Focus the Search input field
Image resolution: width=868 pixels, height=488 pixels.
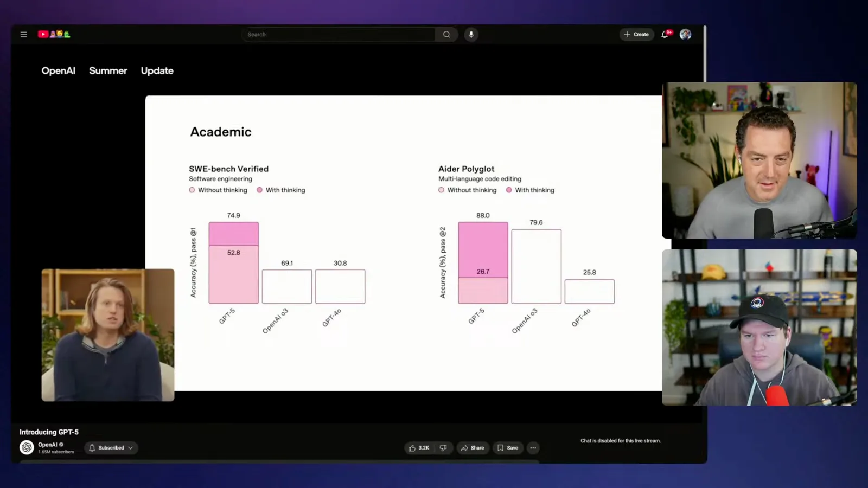[339, 34]
